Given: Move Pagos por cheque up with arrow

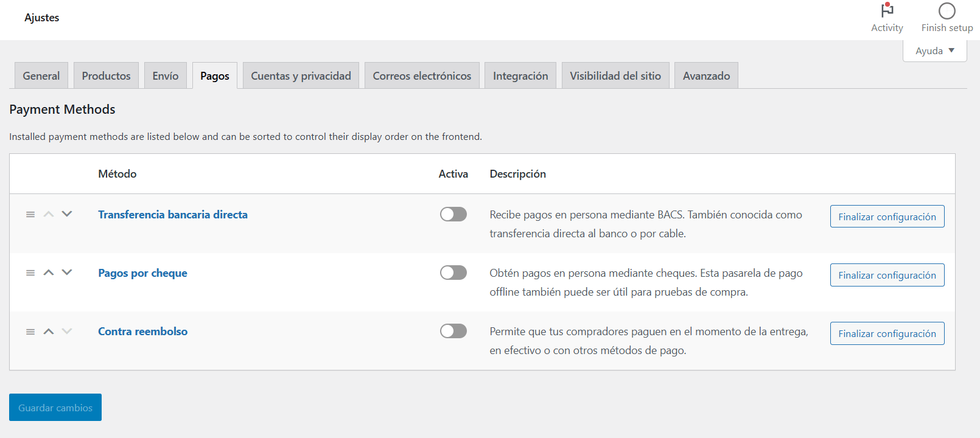Looking at the screenshot, I should [x=49, y=273].
